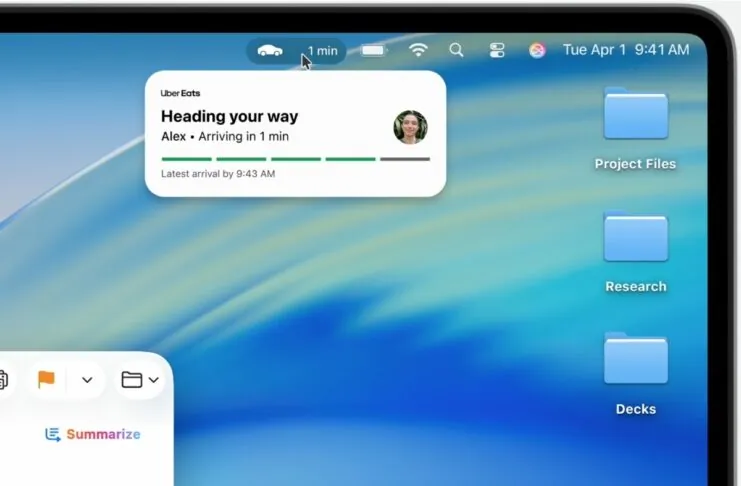Click the delivery progress bar
Viewport: 741px width, 486px height.
(x=296, y=159)
